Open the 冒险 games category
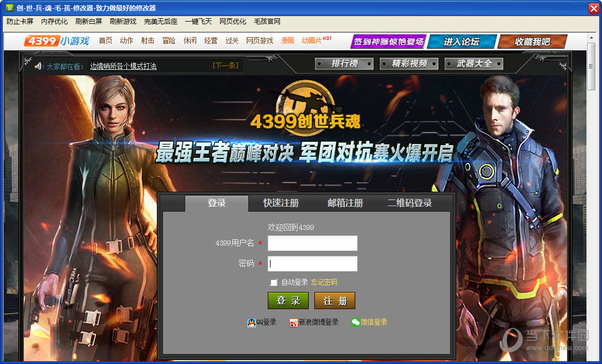This screenshot has width=602, height=364. click(169, 40)
